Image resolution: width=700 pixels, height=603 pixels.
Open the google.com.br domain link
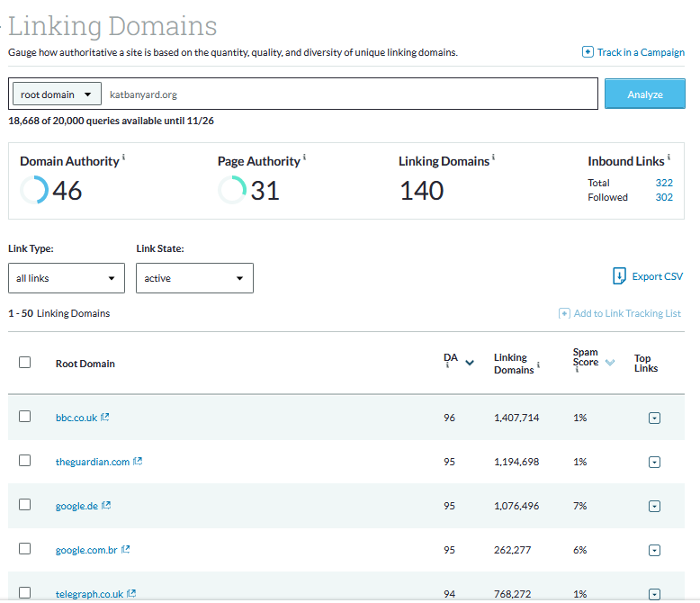(x=86, y=550)
